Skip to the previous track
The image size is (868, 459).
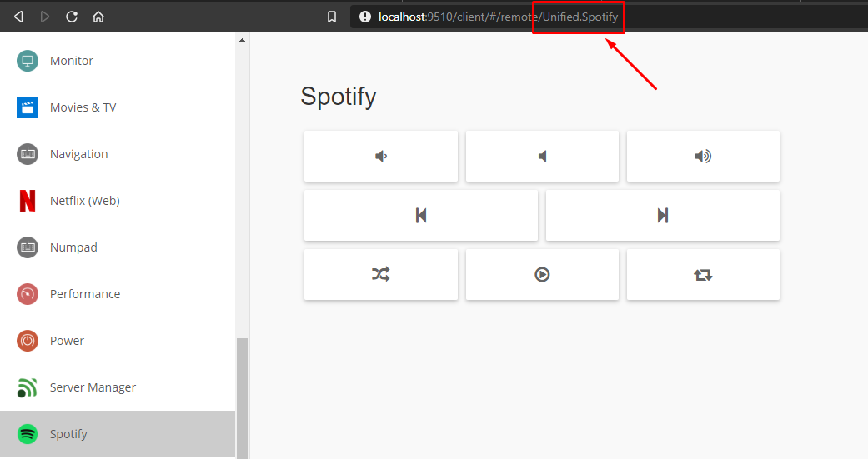(421, 215)
